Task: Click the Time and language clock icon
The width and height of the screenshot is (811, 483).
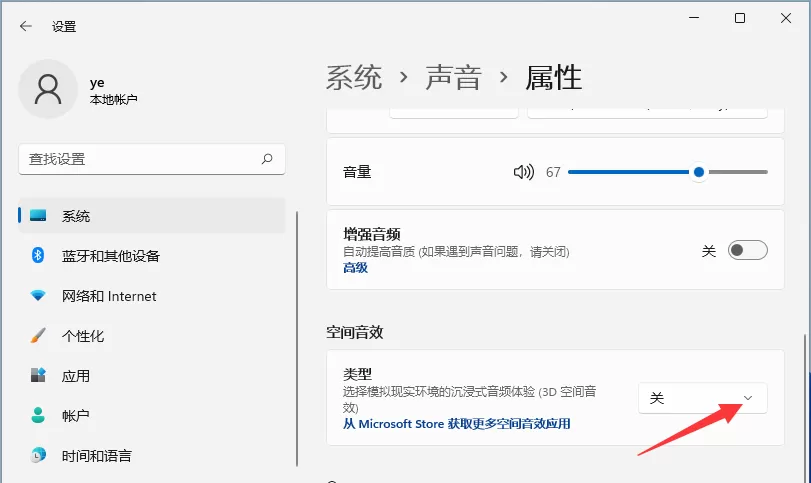Action: click(38, 455)
